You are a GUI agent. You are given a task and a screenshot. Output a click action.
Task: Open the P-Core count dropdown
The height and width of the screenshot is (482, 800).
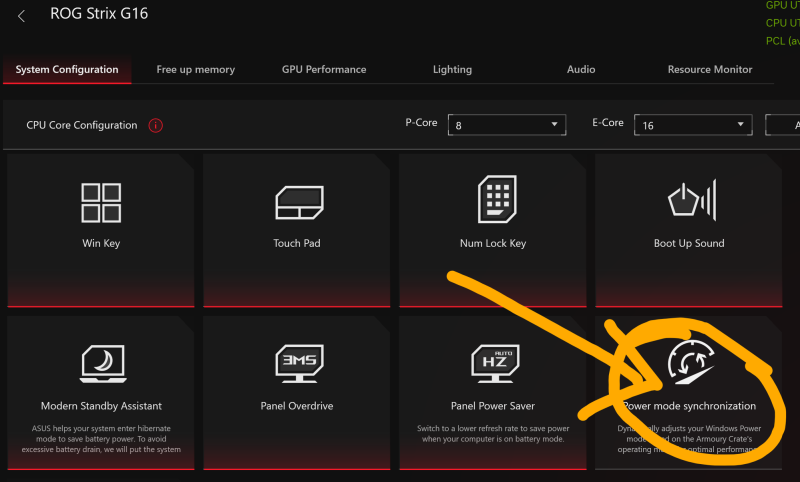(507, 125)
